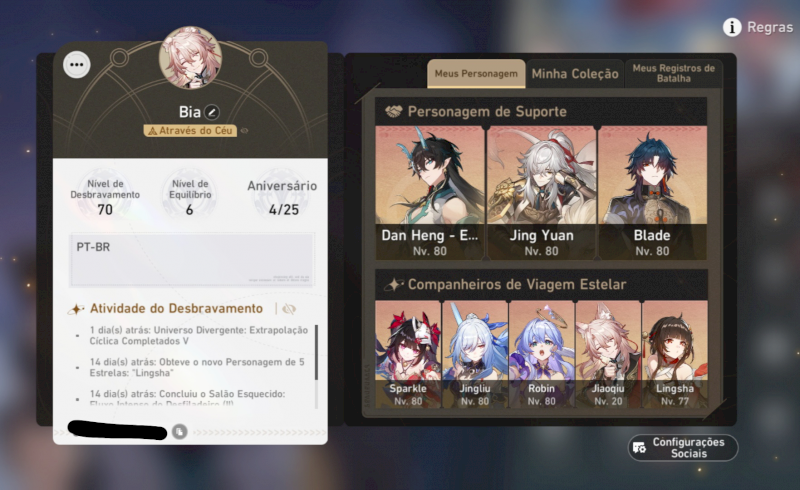This screenshot has width=800, height=490.
Task: Toggle the eye icon next to title badge
Action: [244, 131]
